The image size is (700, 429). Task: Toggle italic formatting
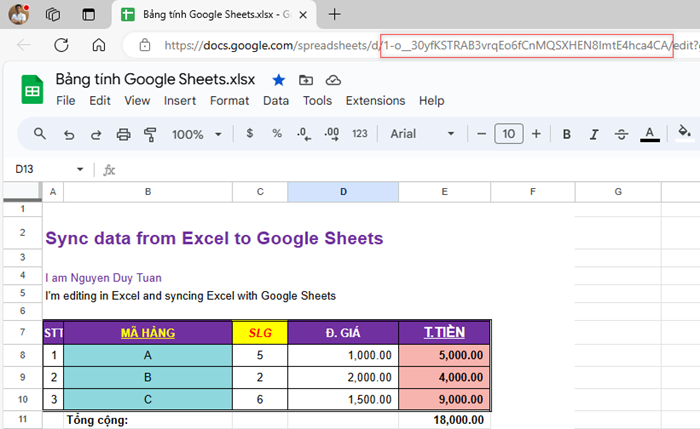click(594, 134)
